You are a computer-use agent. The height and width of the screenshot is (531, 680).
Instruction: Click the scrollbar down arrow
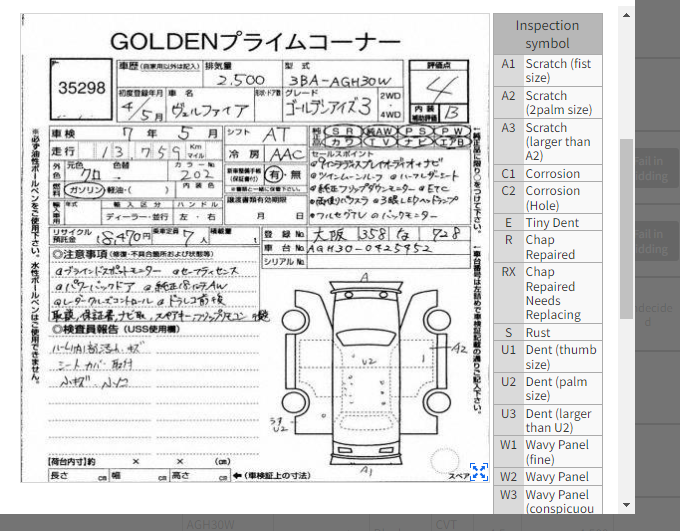coord(626,505)
